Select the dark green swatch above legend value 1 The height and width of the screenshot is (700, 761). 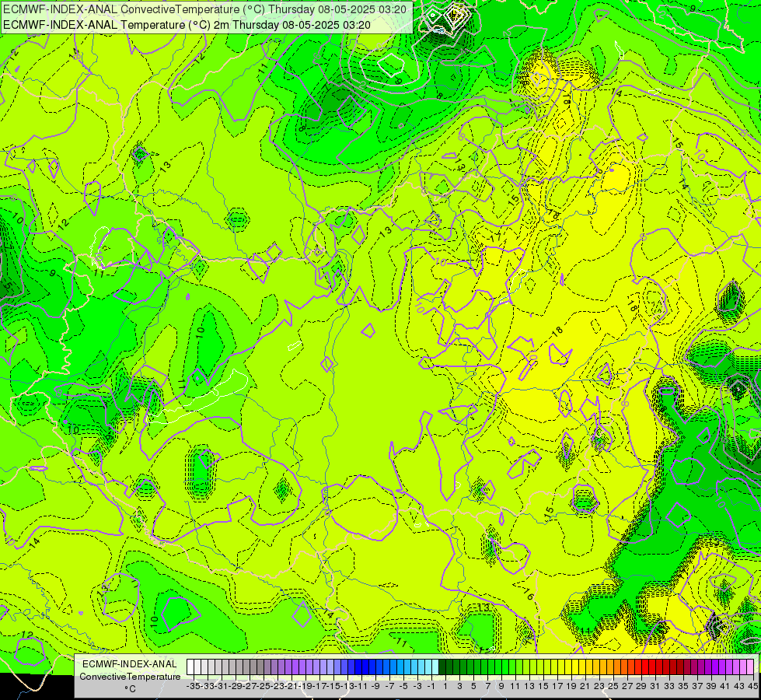[x=442, y=667]
